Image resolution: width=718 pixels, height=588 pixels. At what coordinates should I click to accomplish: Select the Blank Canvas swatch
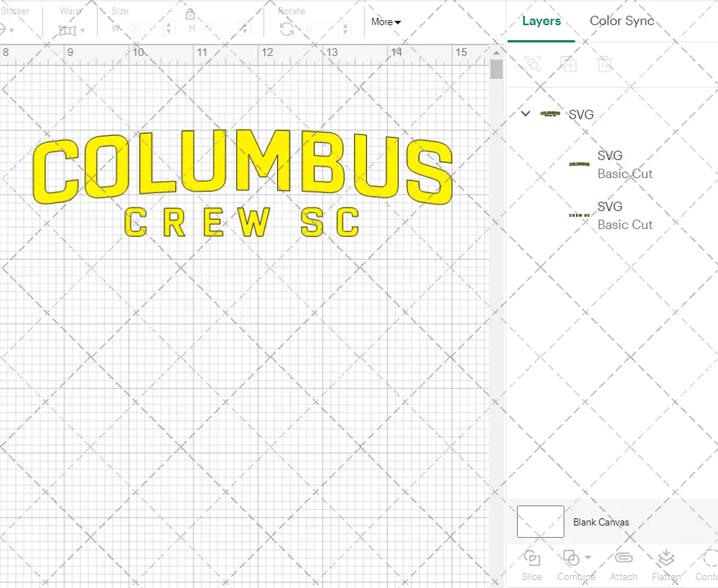[541, 522]
